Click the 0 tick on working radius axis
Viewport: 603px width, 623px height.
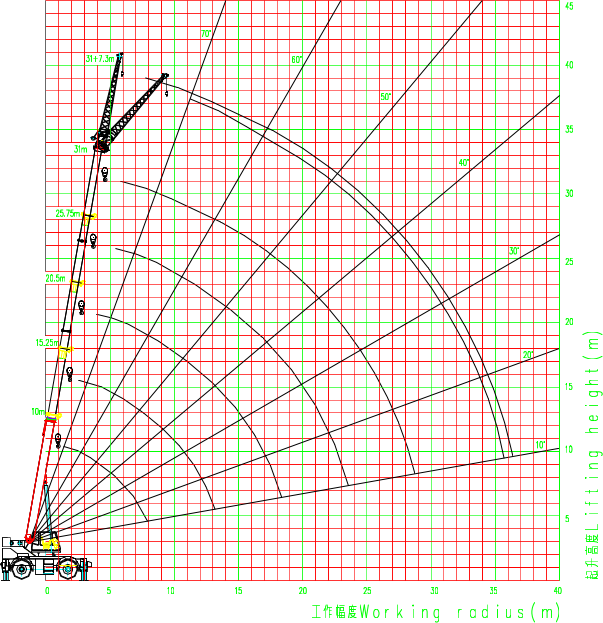[47, 590]
